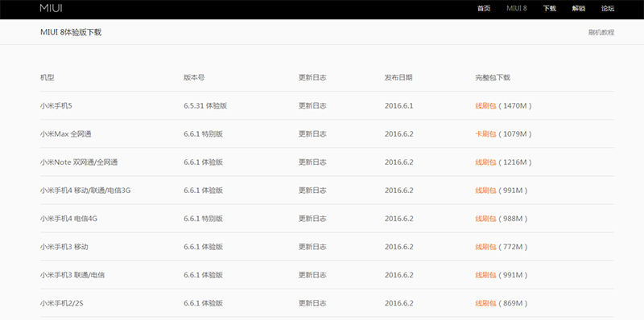Select the 小米手机2/2S model name
The image size is (644, 320).
62,304
